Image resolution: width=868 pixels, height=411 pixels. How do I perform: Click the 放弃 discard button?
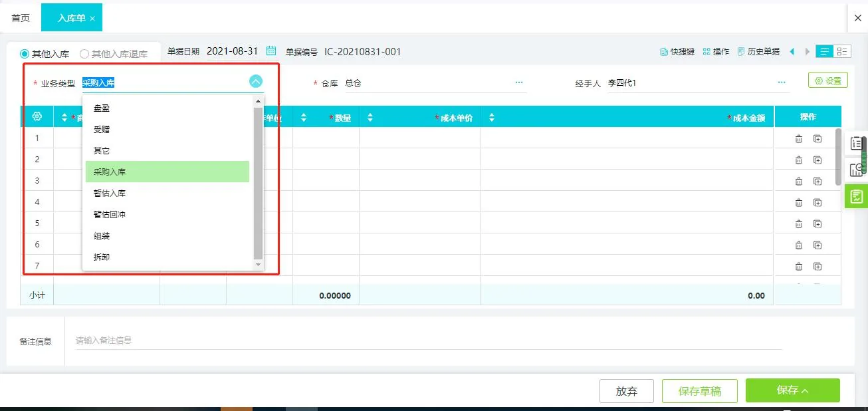click(x=627, y=391)
